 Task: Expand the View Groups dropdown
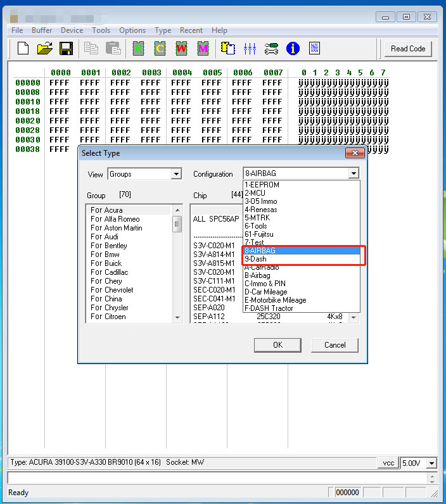click(x=176, y=173)
